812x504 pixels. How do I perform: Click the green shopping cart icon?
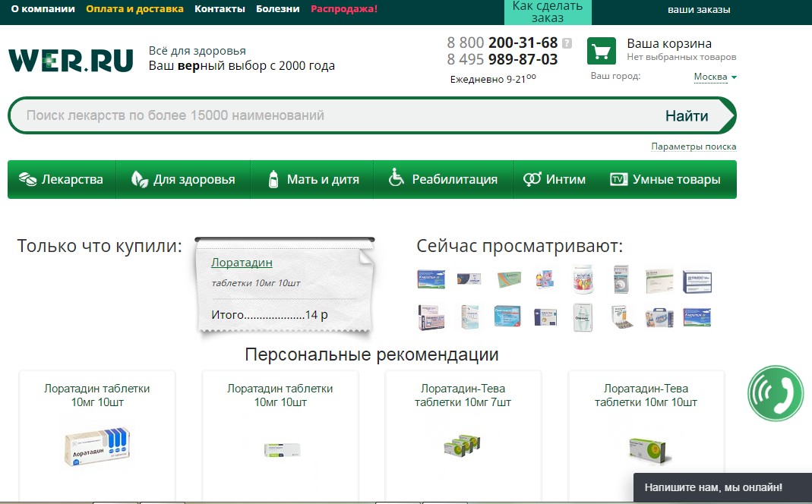tap(602, 51)
